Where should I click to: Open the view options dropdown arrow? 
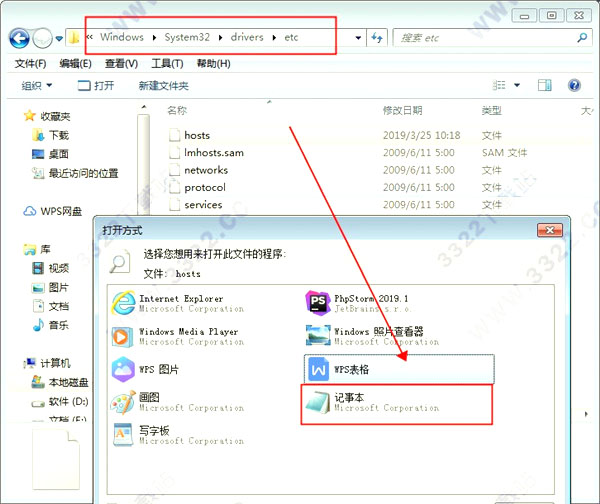pos(517,85)
